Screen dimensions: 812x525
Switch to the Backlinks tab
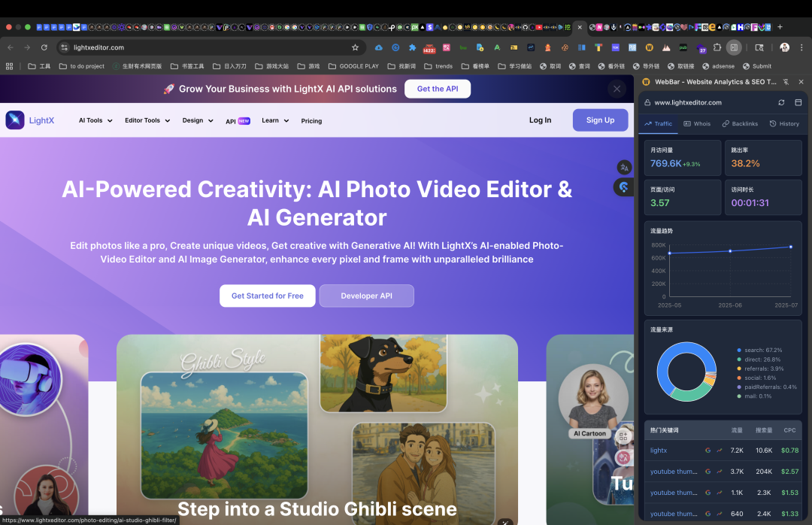pyautogui.click(x=740, y=124)
